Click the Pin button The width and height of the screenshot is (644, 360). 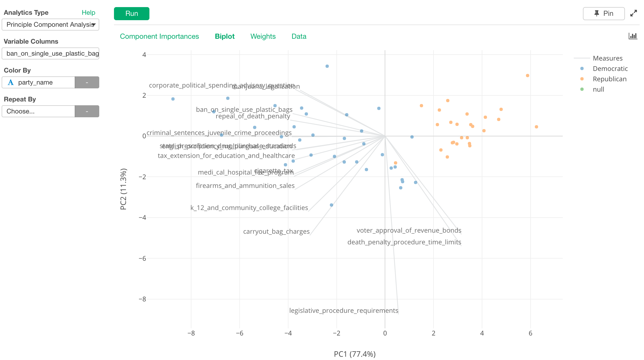pos(604,14)
